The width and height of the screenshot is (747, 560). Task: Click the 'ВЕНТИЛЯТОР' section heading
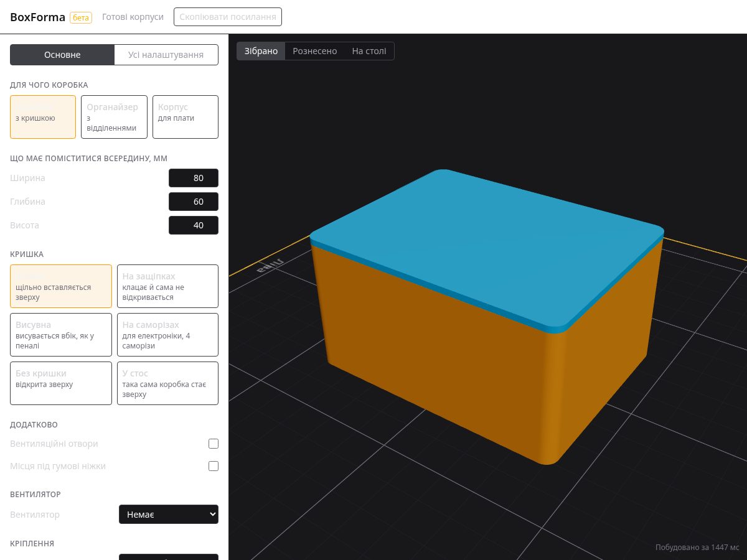point(35,495)
